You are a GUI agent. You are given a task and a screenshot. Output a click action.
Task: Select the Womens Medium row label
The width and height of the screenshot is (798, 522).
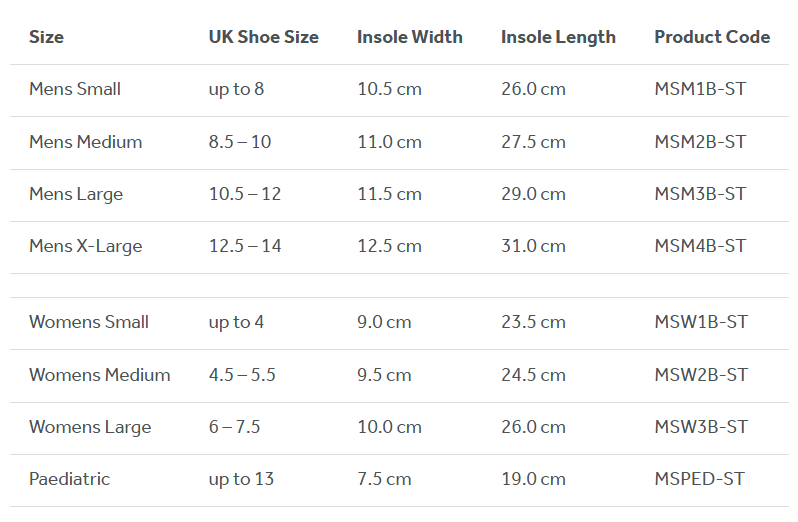(x=99, y=375)
